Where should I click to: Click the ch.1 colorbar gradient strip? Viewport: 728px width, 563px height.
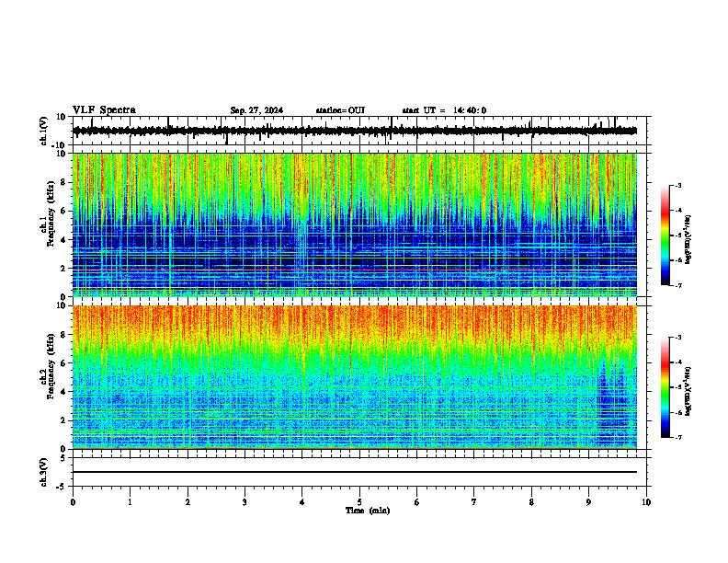click(665, 235)
